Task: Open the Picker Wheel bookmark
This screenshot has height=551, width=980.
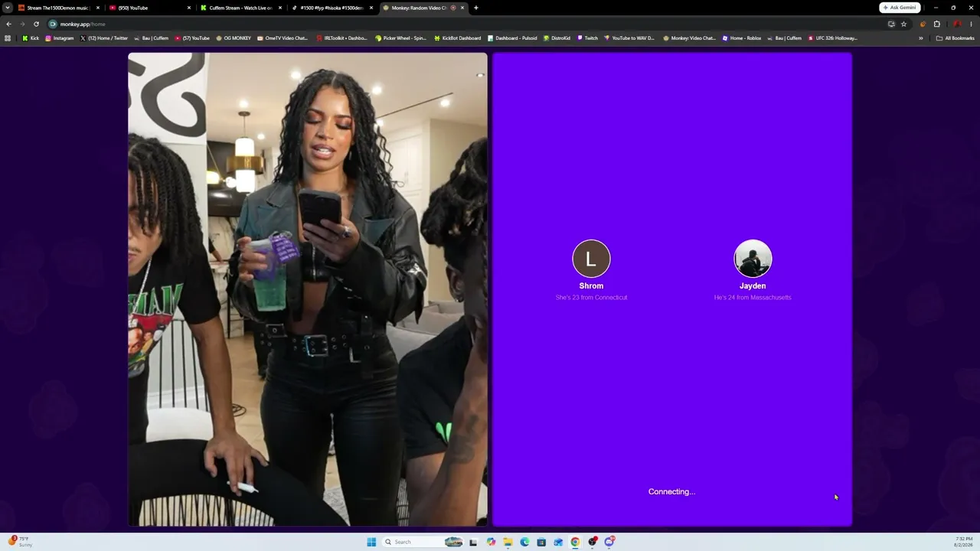Action: click(x=400, y=38)
